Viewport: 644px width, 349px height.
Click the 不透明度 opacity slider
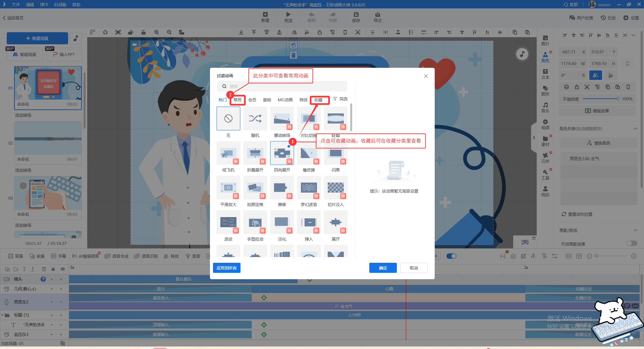(x=600, y=99)
